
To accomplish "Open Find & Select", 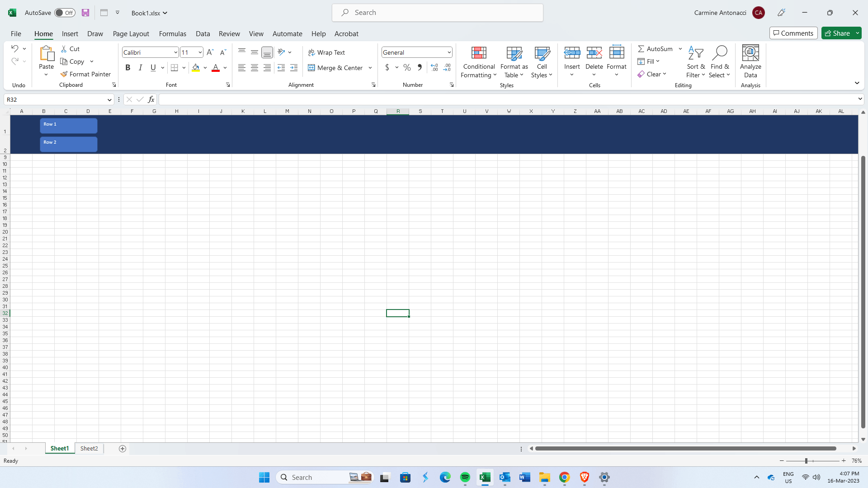I will pyautogui.click(x=720, y=62).
